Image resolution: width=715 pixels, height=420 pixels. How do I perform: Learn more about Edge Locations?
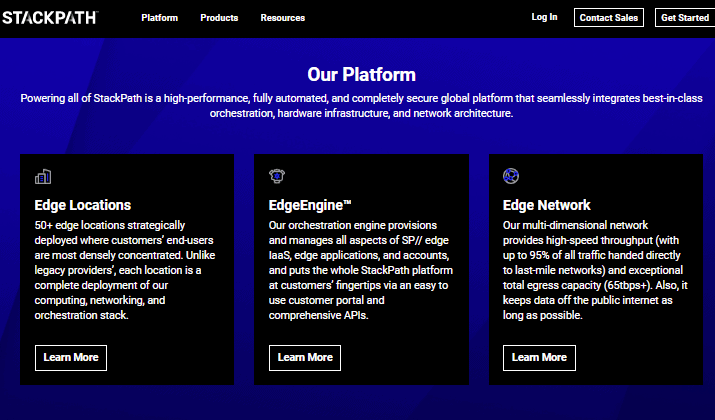point(71,358)
